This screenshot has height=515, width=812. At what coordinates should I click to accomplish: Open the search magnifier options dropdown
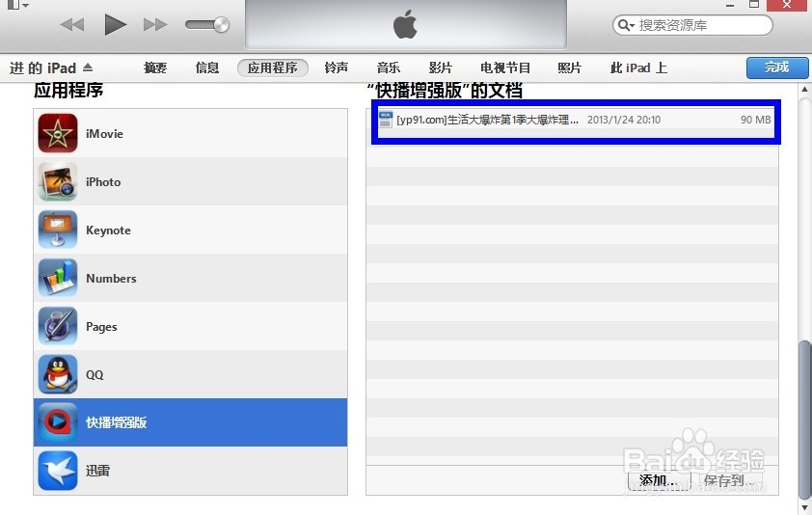(626, 25)
